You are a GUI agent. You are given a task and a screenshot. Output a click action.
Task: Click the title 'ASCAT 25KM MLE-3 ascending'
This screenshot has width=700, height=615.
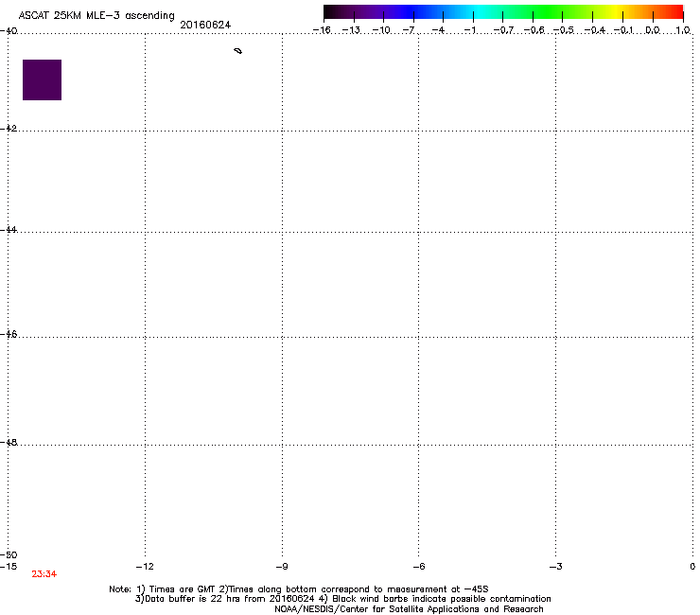pyautogui.click(x=96, y=15)
